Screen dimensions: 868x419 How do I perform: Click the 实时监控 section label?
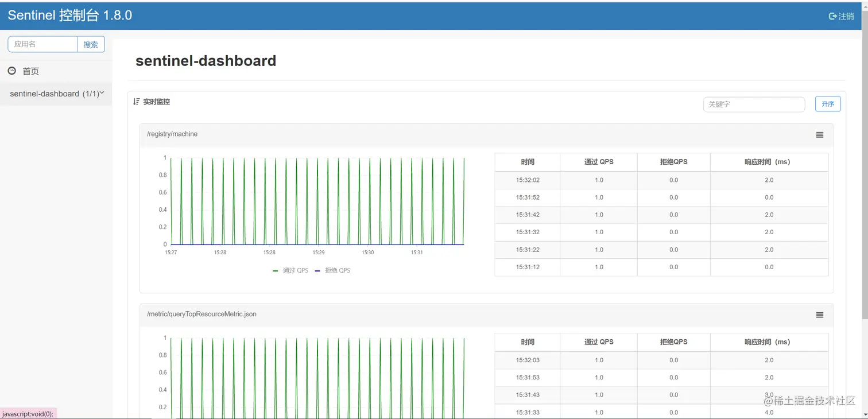point(156,102)
